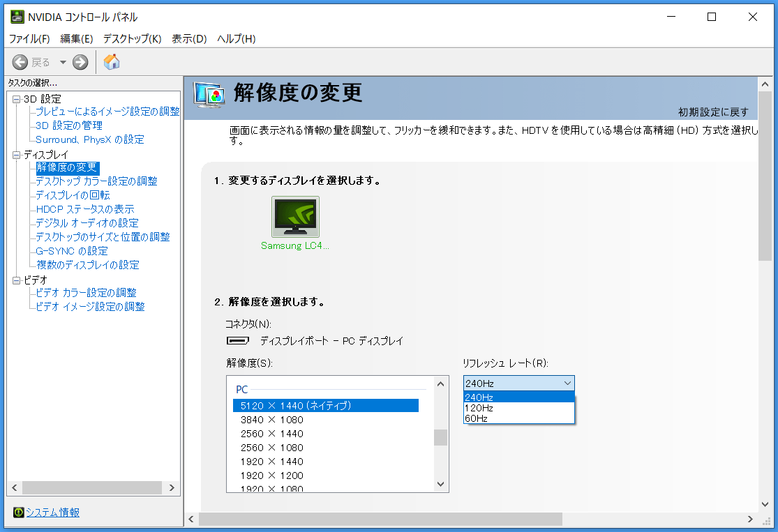778x532 pixels.
Task: Open ディスプレイの回転 page
Action: [73, 195]
